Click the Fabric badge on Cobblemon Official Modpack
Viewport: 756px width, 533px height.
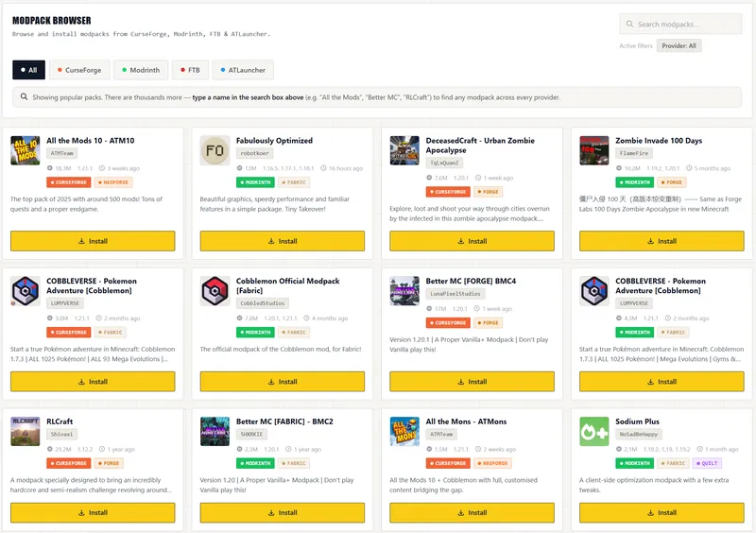tap(294, 333)
